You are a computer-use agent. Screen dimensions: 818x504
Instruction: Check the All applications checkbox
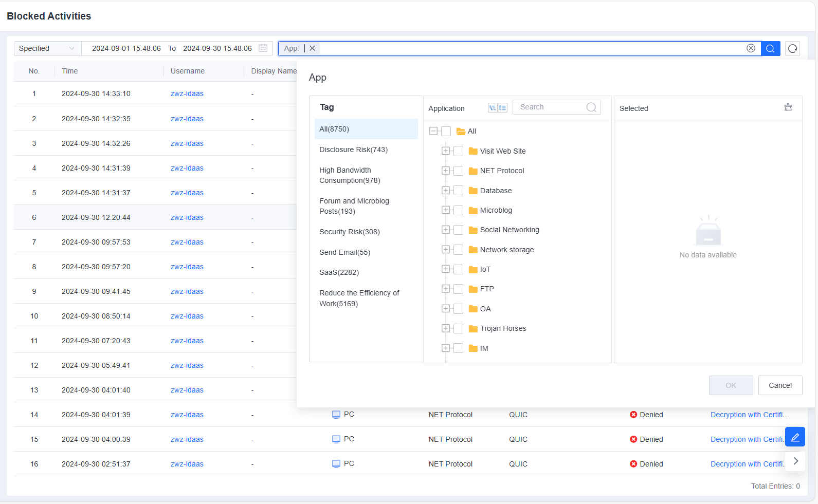pyautogui.click(x=446, y=131)
